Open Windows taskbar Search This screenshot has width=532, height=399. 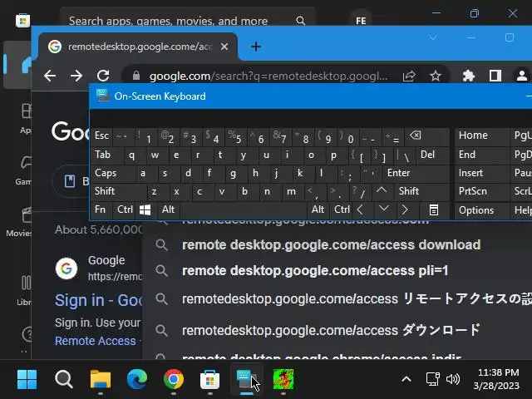point(64,379)
